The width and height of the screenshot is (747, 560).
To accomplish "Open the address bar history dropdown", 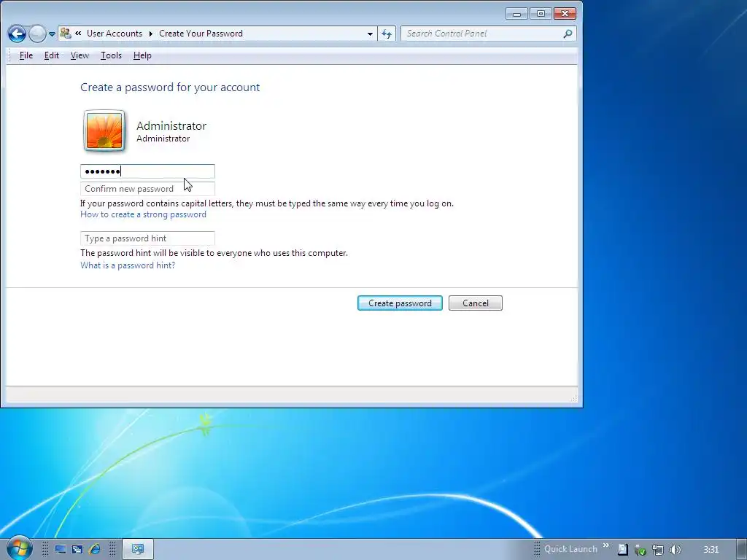I will coord(370,34).
